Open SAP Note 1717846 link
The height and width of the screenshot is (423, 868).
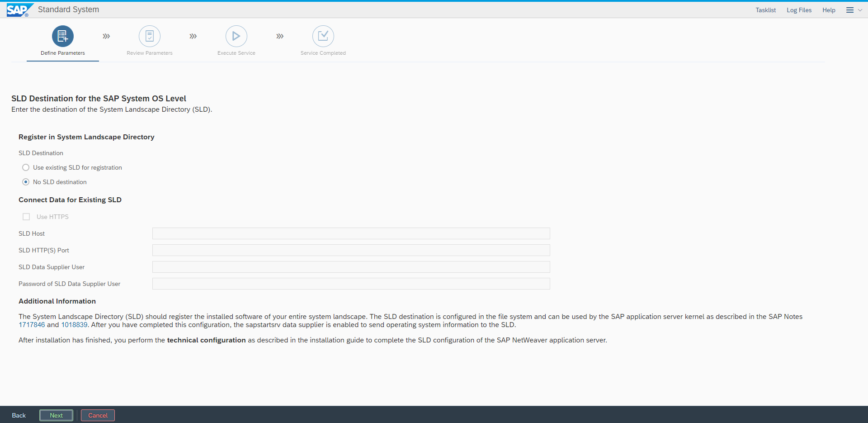(32, 325)
